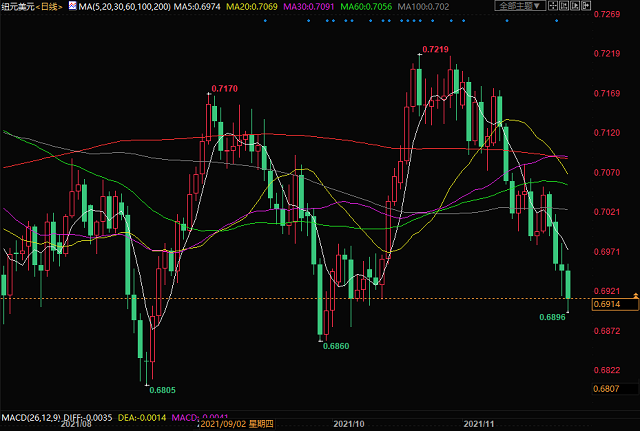Click the indicator icon before MA(5,20,30,60,100,200)
640x431 pixels.
[74, 7]
